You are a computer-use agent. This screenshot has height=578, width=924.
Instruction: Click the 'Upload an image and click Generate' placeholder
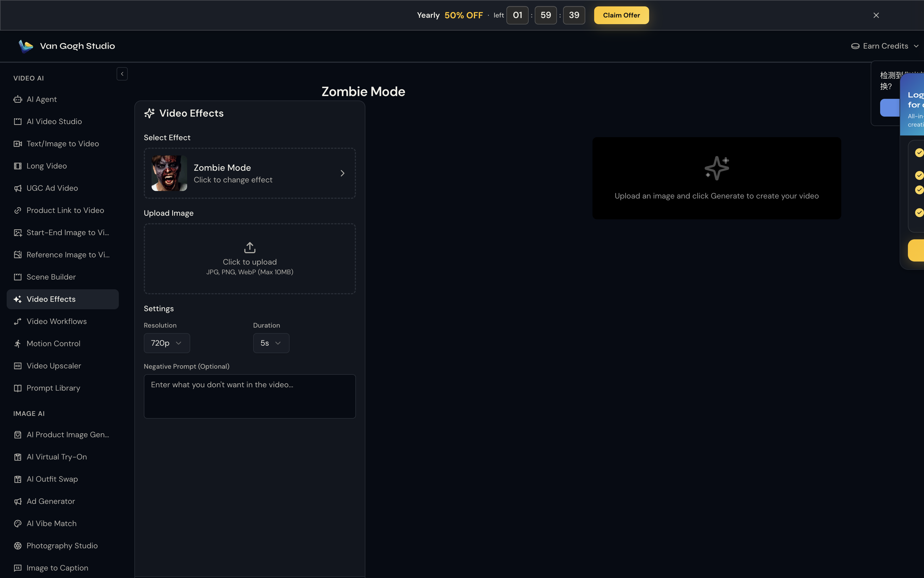[x=716, y=178]
